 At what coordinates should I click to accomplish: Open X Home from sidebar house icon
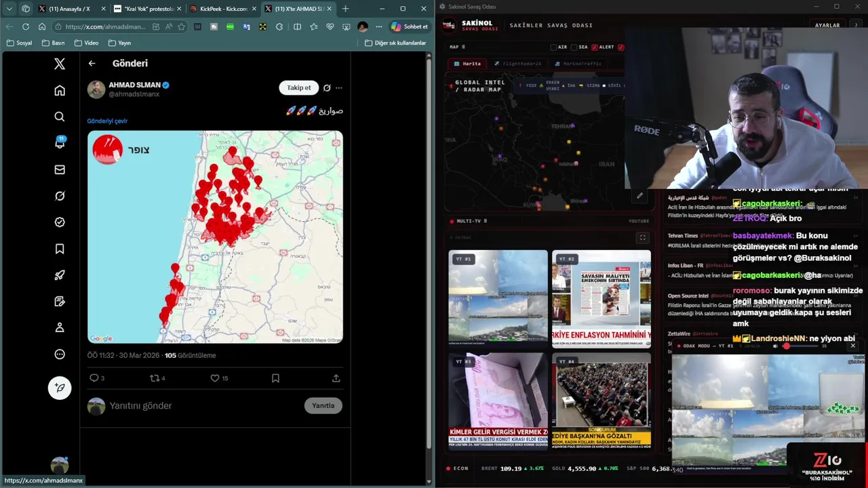coord(60,90)
